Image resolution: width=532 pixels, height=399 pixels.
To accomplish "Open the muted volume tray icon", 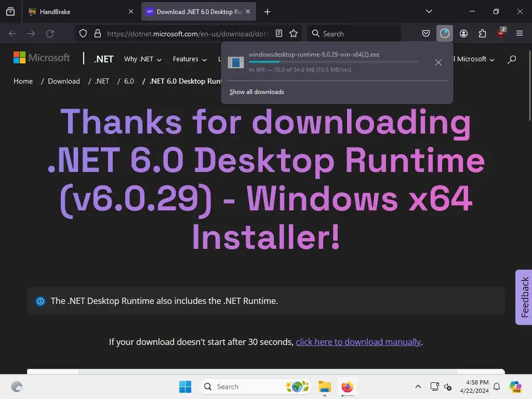I will [x=448, y=387].
